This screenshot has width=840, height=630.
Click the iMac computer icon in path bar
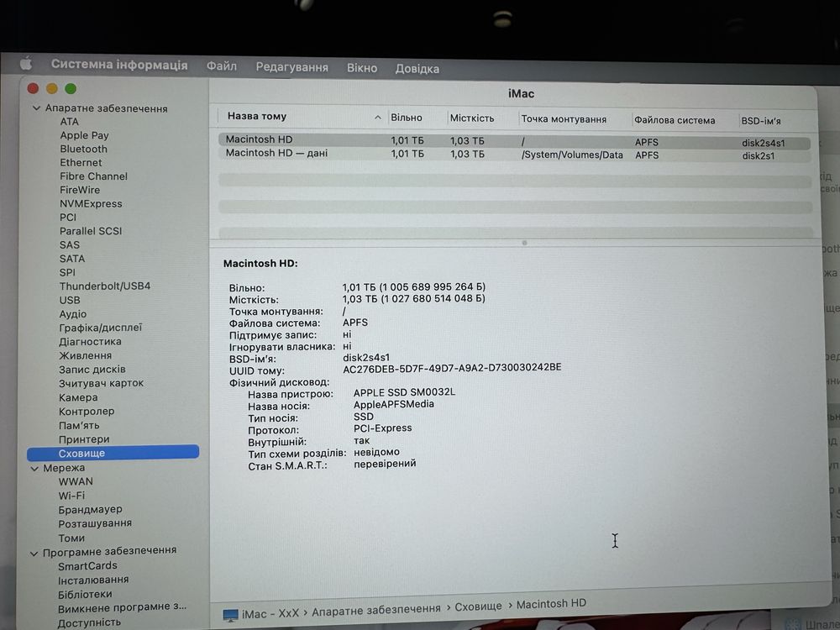coord(230,615)
